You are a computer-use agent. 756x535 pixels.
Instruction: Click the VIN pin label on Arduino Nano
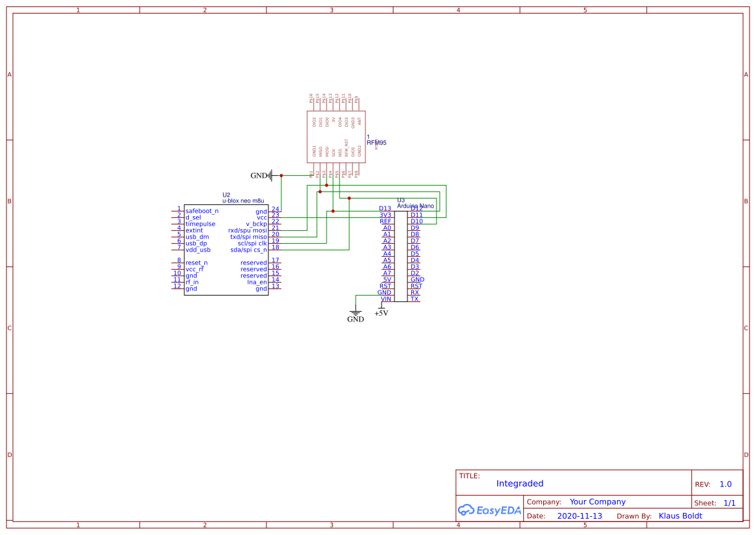pyautogui.click(x=385, y=299)
